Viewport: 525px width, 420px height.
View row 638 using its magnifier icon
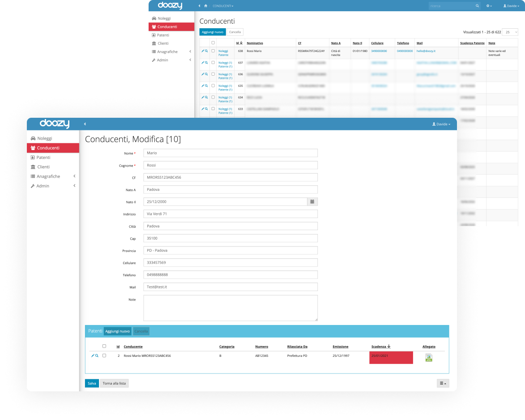[206, 51]
